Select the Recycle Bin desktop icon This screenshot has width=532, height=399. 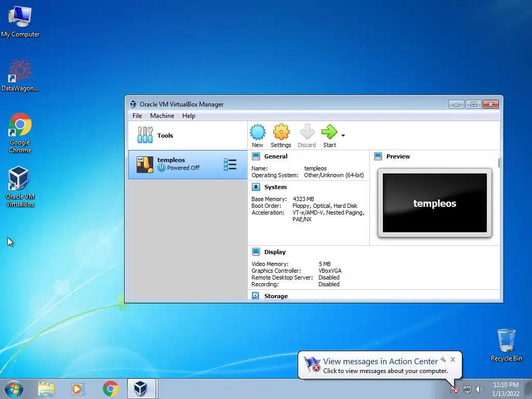pyautogui.click(x=506, y=345)
